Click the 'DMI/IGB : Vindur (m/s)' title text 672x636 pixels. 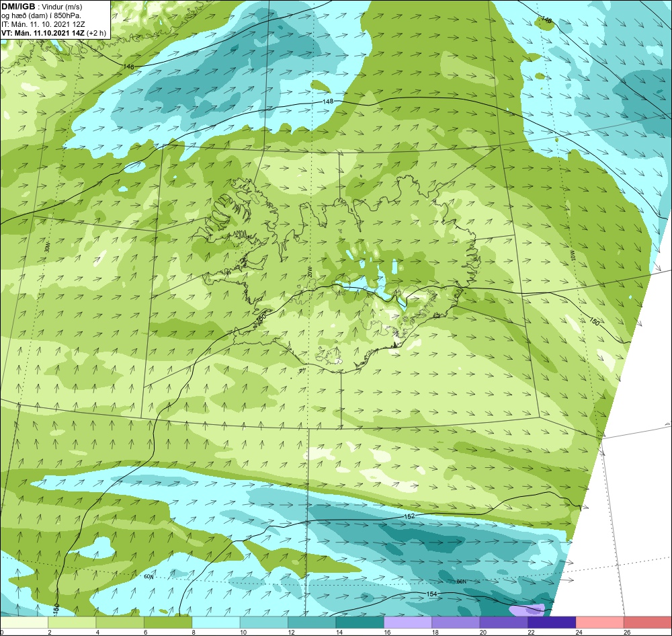point(42,7)
